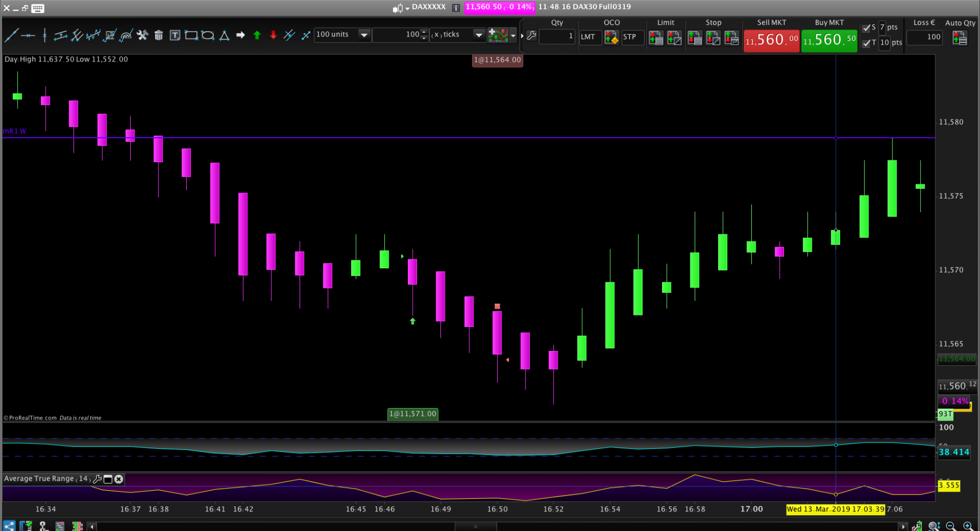Select the horizontal line drawing tool

28,35
